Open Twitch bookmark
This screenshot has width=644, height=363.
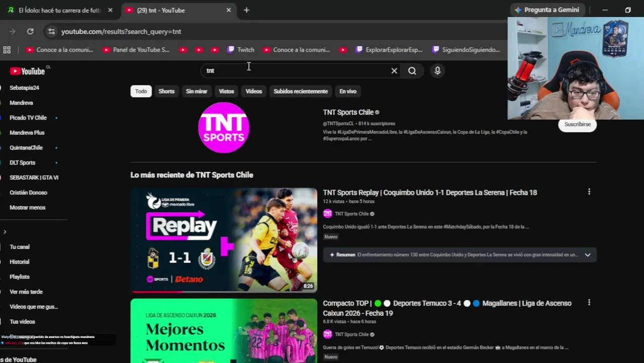tap(241, 49)
